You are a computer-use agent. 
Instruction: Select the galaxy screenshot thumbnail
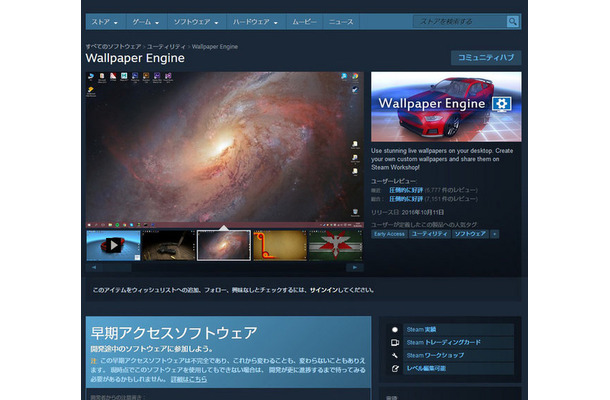point(224,245)
